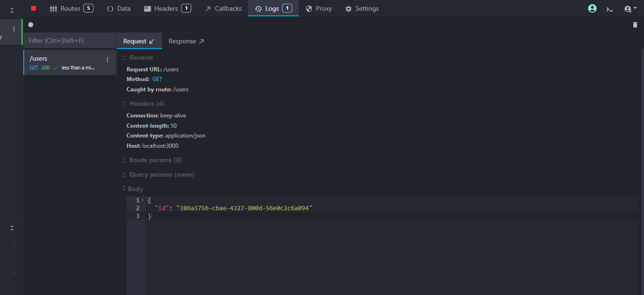
Task: Open the command palette terminal icon
Action: pyautogui.click(x=610, y=9)
